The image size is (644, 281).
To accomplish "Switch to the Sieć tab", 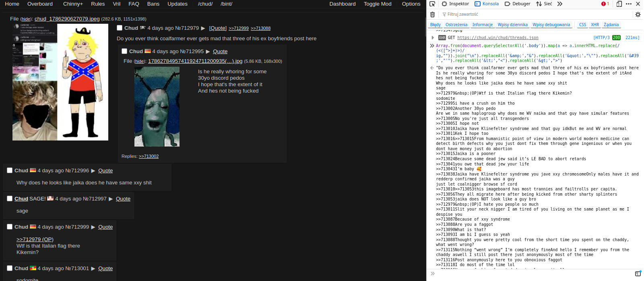I will pos(544,4).
